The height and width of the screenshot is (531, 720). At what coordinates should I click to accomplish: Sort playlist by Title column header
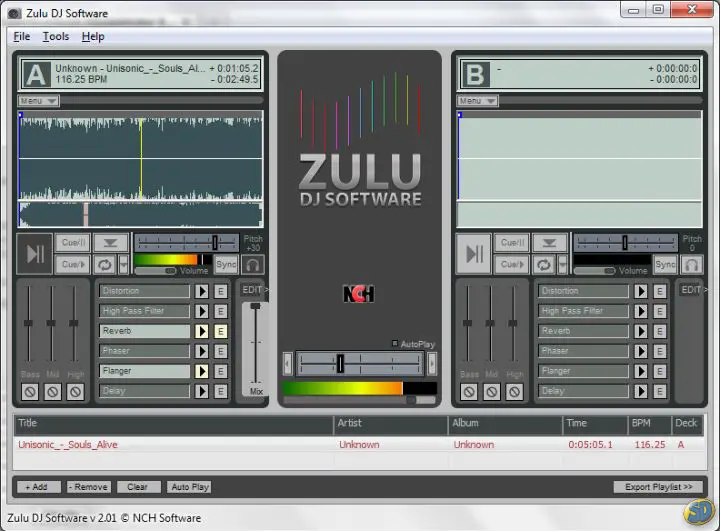click(174, 424)
